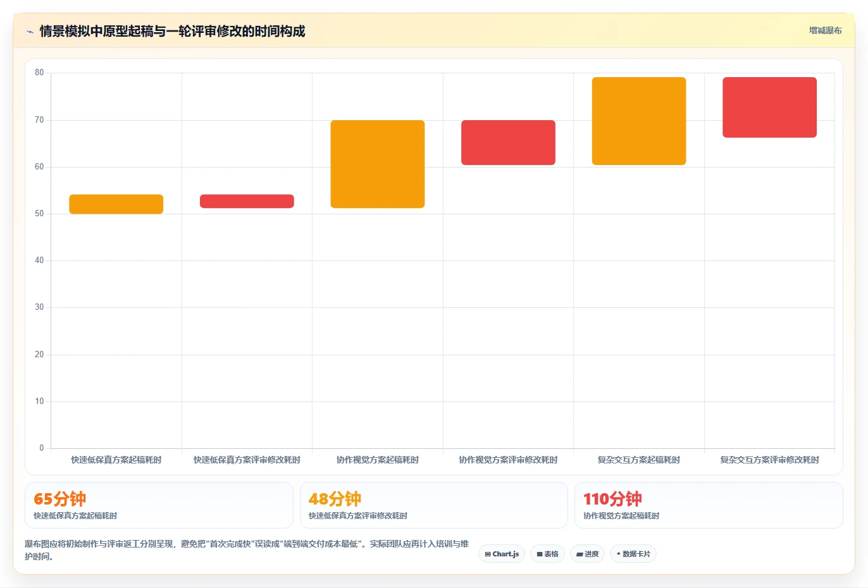
Task: Click the 进度 chip label
Action: pos(592,554)
